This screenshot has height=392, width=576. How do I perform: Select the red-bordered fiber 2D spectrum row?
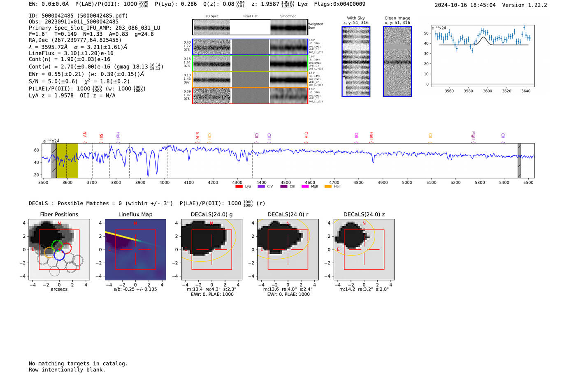pos(250,95)
